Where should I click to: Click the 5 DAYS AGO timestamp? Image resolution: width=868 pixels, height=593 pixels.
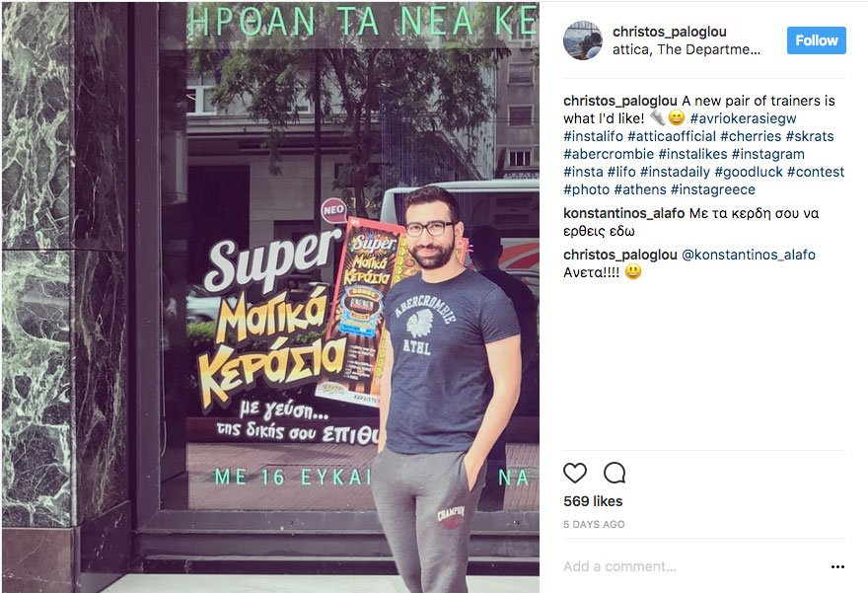[x=594, y=524]
